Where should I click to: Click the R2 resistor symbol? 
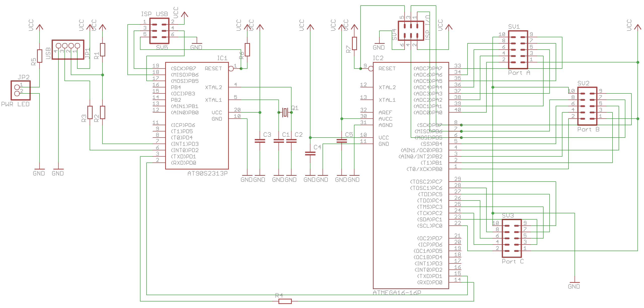[x=102, y=112]
